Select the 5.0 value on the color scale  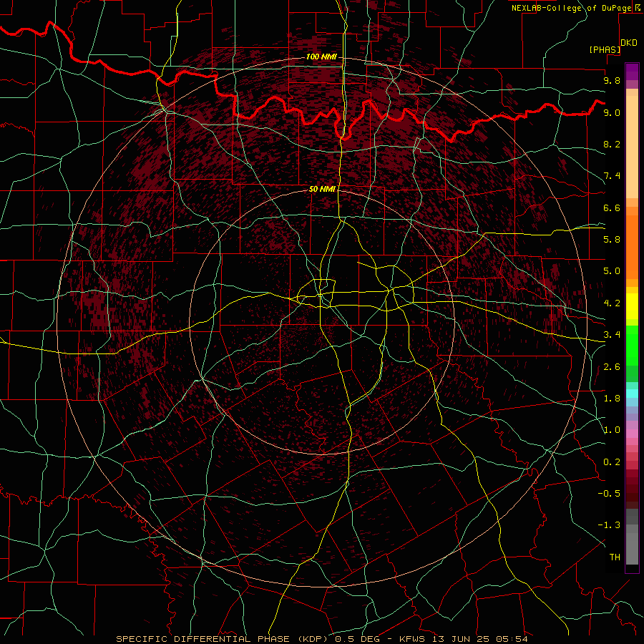612,271
